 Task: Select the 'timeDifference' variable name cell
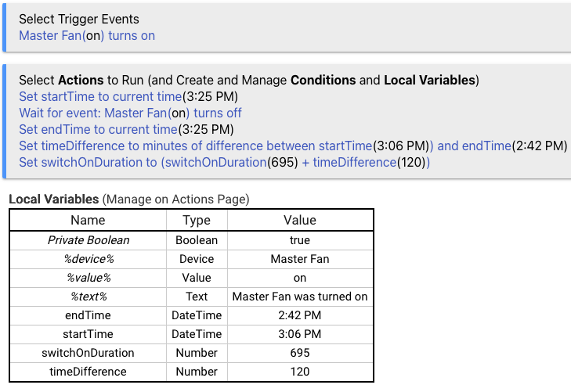88,372
